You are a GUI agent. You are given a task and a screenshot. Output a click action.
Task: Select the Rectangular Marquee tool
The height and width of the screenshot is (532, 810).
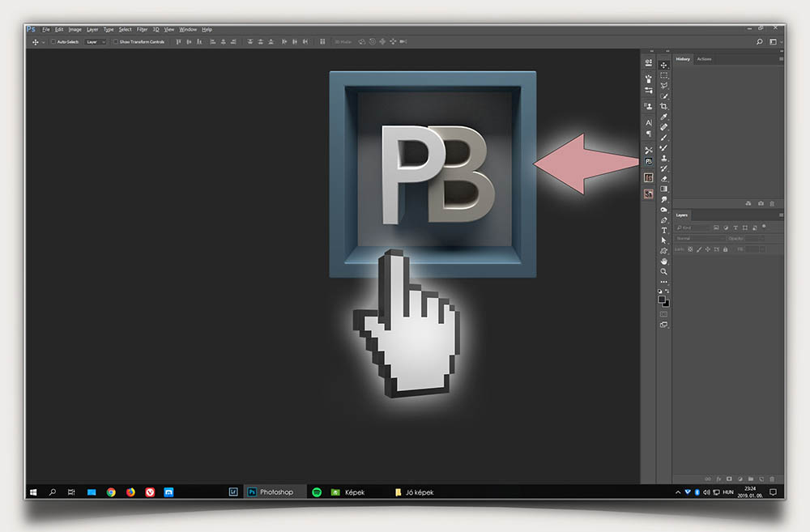[x=664, y=75]
